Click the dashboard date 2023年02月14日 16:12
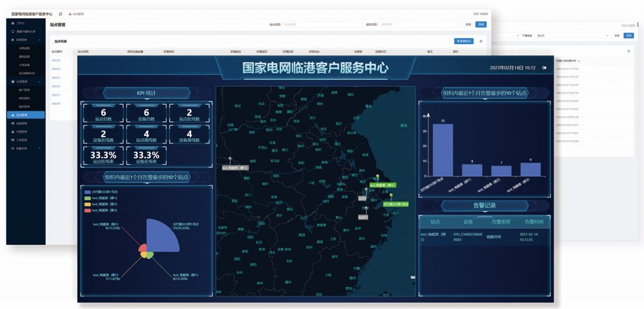644x309 pixels. click(x=512, y=68)
